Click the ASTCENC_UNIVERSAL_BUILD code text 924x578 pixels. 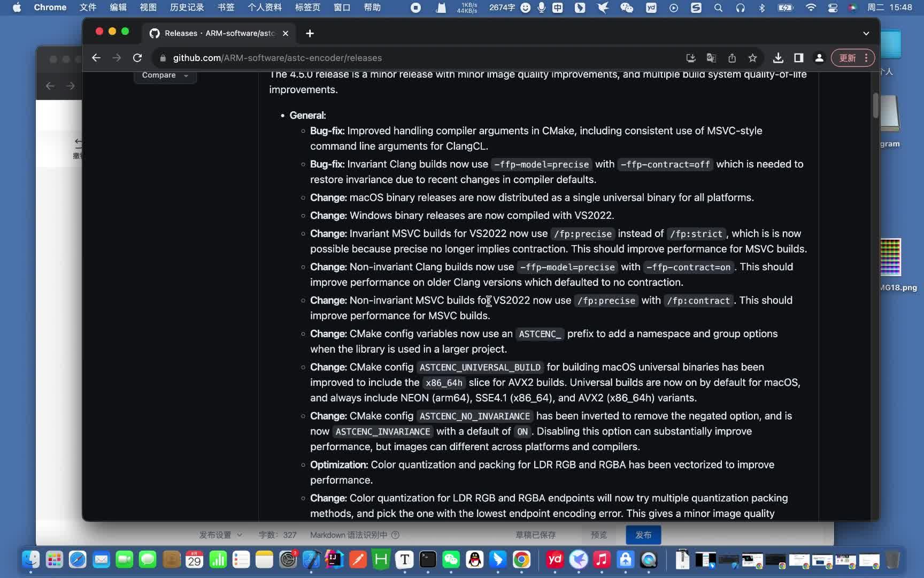click(x=480, y=368)
